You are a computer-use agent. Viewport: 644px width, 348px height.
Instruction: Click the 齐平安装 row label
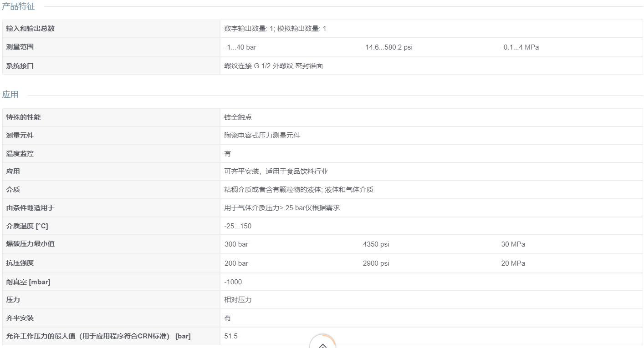point(20,318)
